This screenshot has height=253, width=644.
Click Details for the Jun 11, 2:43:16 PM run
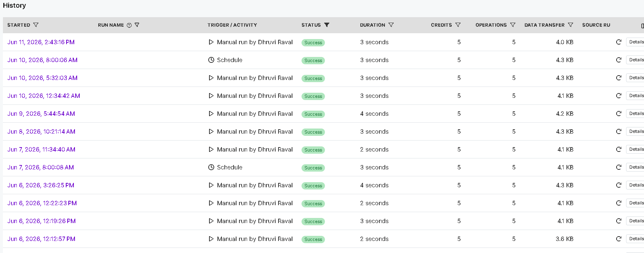tap(636, 42)
